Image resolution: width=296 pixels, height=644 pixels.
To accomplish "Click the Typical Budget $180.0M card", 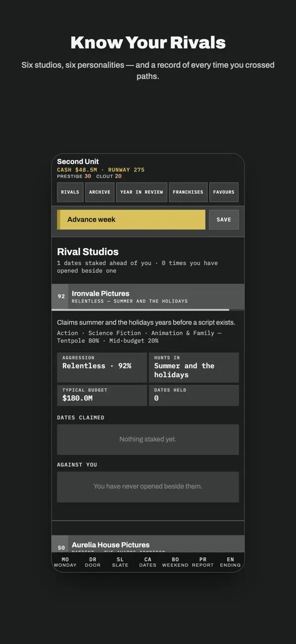I will 102,395.
